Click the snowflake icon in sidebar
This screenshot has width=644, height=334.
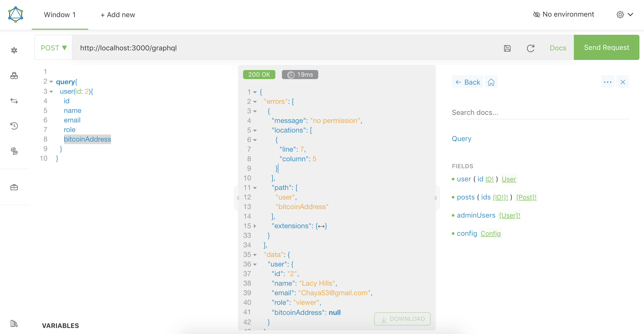pos(14,50)
